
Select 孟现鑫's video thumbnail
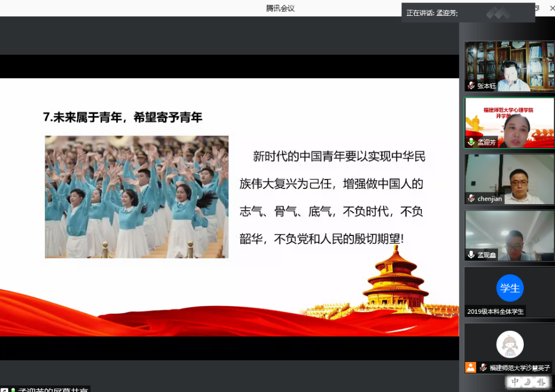coord(510,231)
